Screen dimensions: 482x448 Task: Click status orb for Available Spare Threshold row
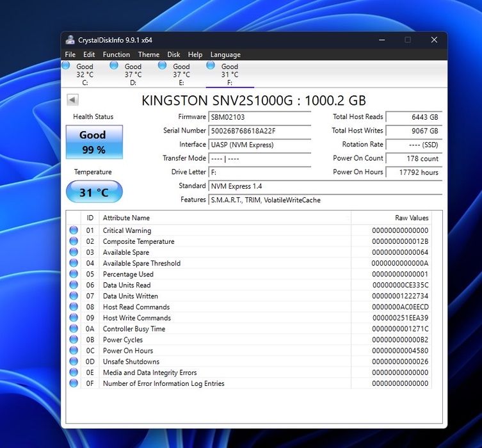pos(74,262)
